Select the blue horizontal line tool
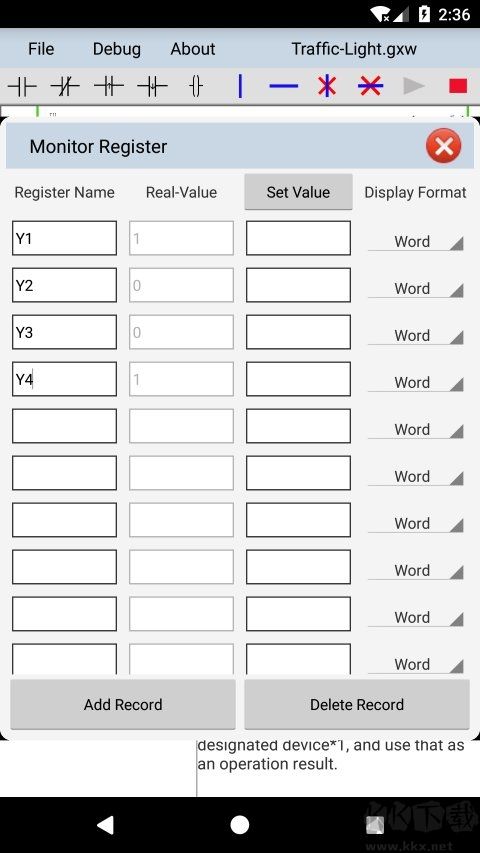The image size is (480, 853). click(x=284, y=86)
